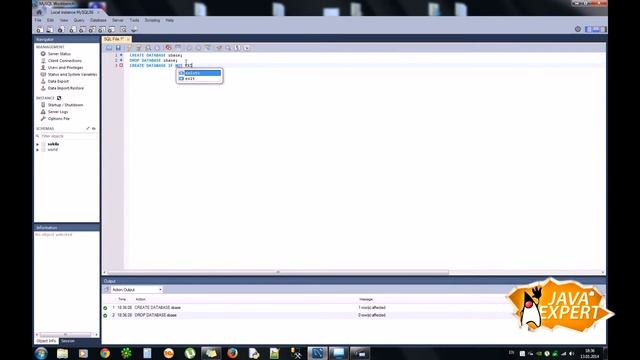
Task: Open the Scripting menu
Action: 152,20
